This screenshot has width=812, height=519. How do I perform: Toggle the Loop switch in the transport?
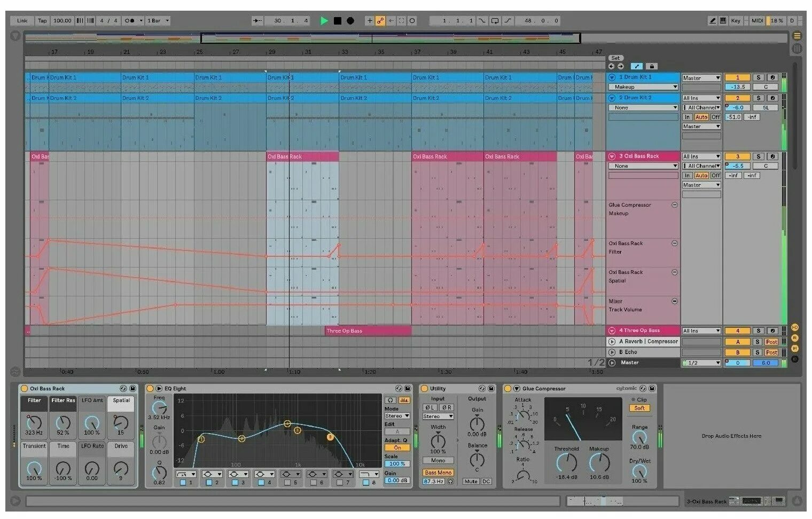point(495,21)
